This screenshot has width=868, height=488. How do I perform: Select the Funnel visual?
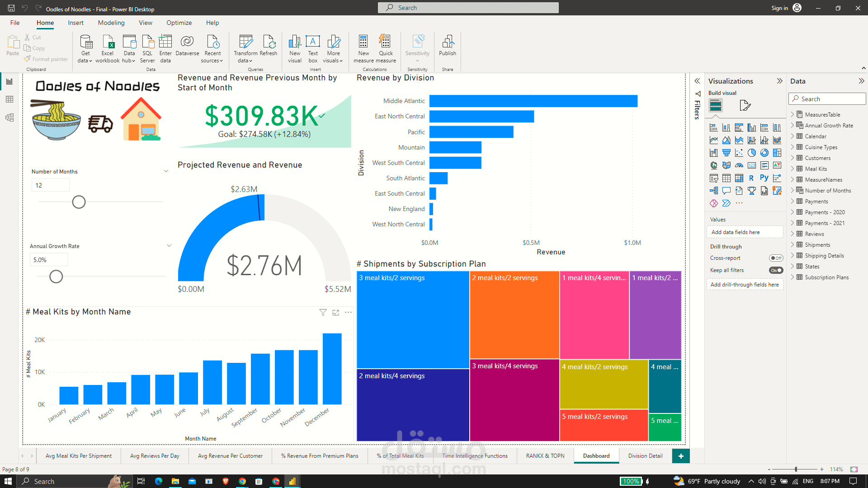coord(726,153)
